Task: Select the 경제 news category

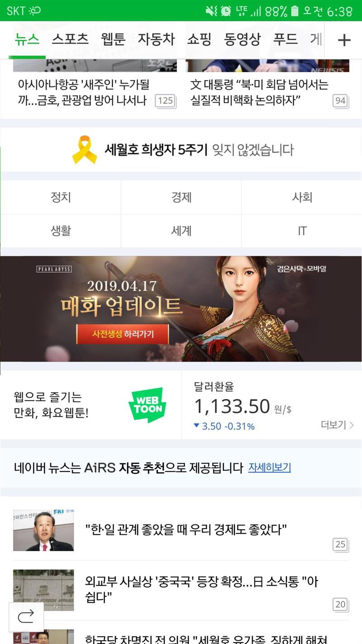Action: coord(181,197)
